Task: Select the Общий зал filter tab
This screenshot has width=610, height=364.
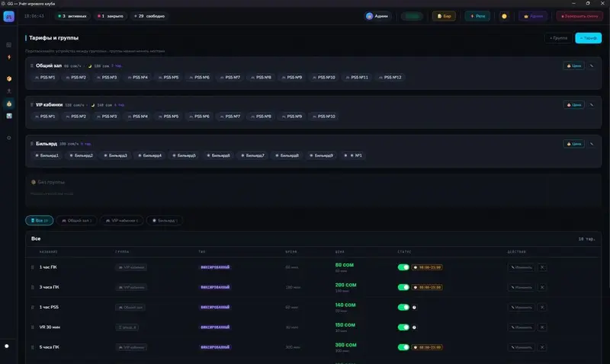Action: coord(77,220)
